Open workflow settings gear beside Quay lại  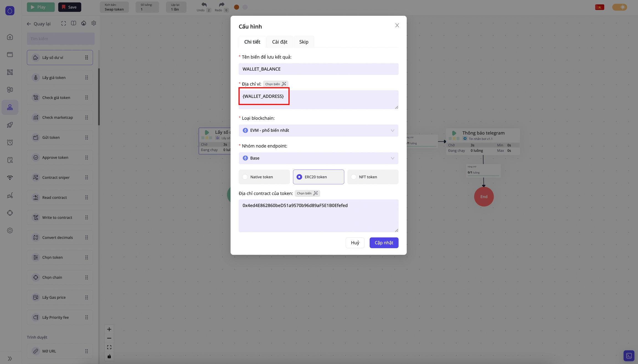pos(94,23)
